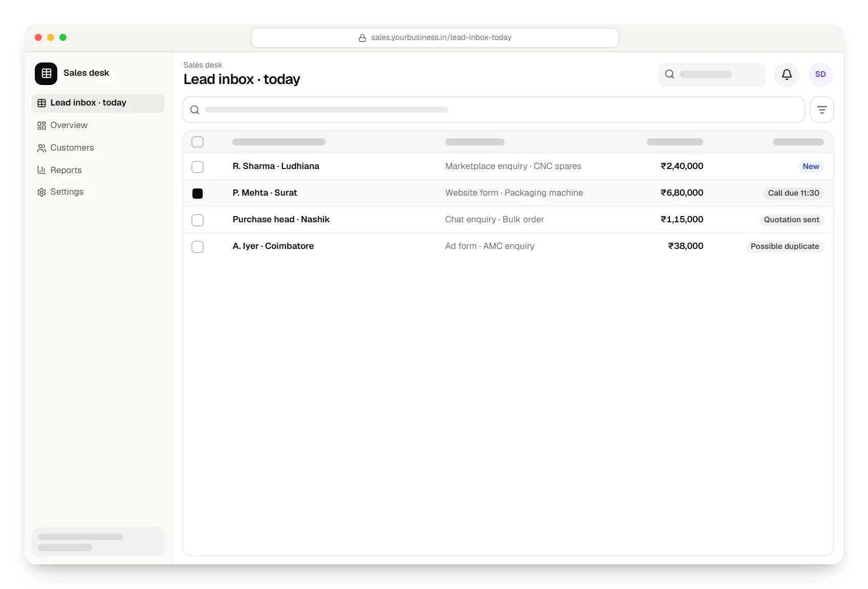Open lead R. Sharma · Ludhiana
Image resolution: width=868 pixels, height=589 pixels.
[x=276, y=166]
